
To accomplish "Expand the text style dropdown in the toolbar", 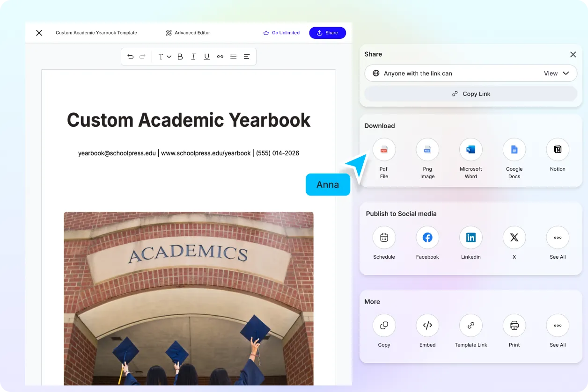I will [164, 56].
